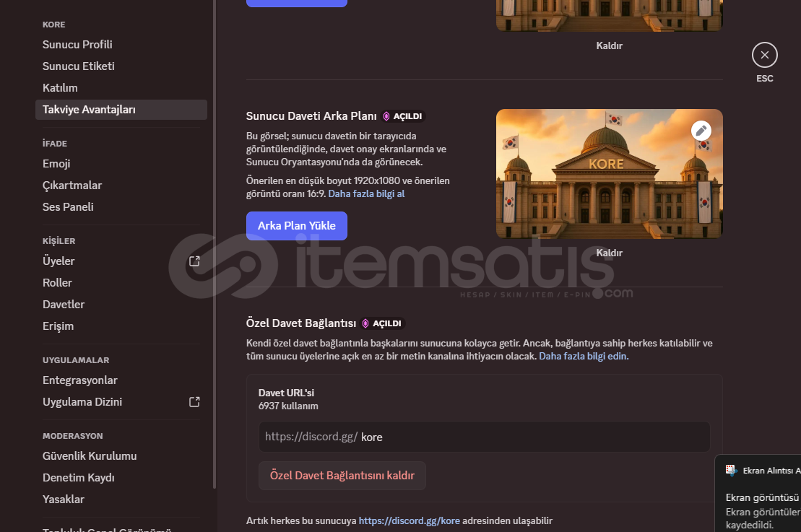Click the sidebar vertical scrollbar
The width and height of the screenshot is (801, 532).
click(x=215, y=244)
